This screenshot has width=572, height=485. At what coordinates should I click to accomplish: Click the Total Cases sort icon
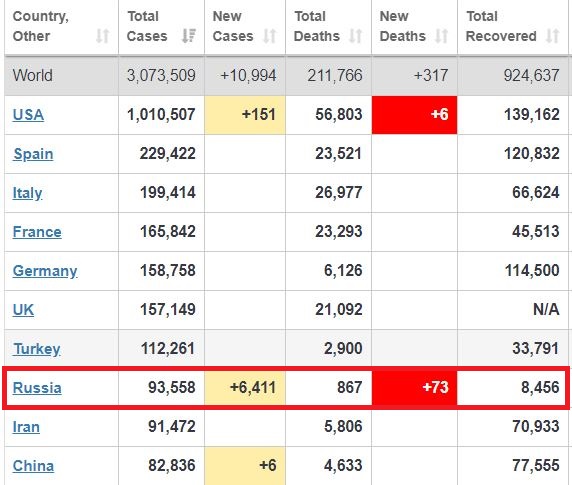tap(189, 36)
